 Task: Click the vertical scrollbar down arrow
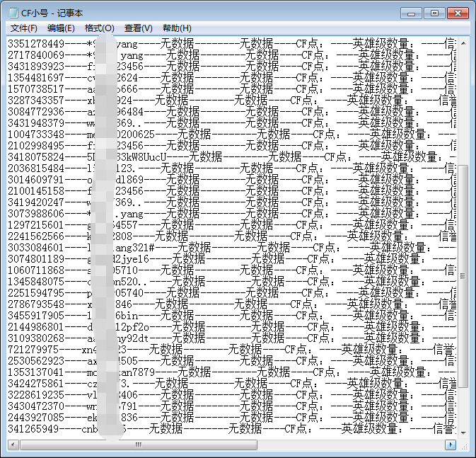463,432
